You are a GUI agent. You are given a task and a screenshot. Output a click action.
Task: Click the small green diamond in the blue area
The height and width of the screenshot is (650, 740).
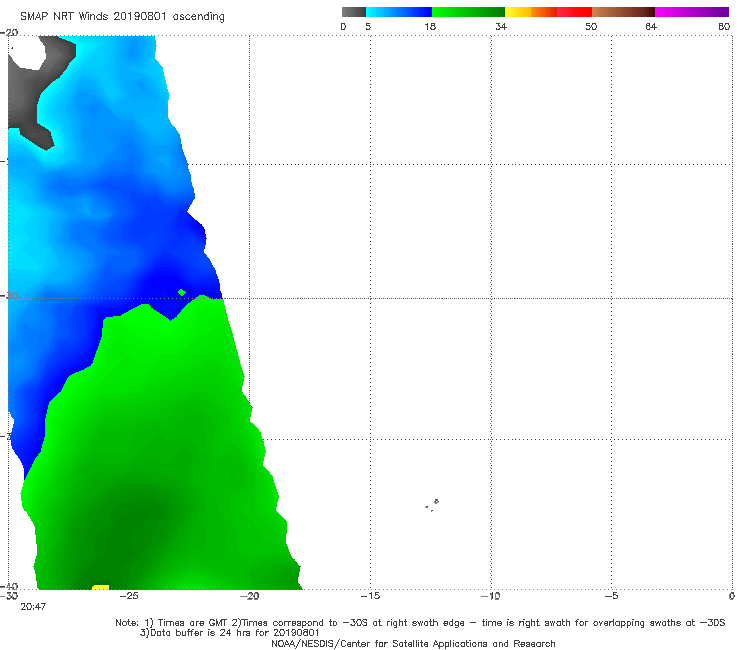click(182, 293)
